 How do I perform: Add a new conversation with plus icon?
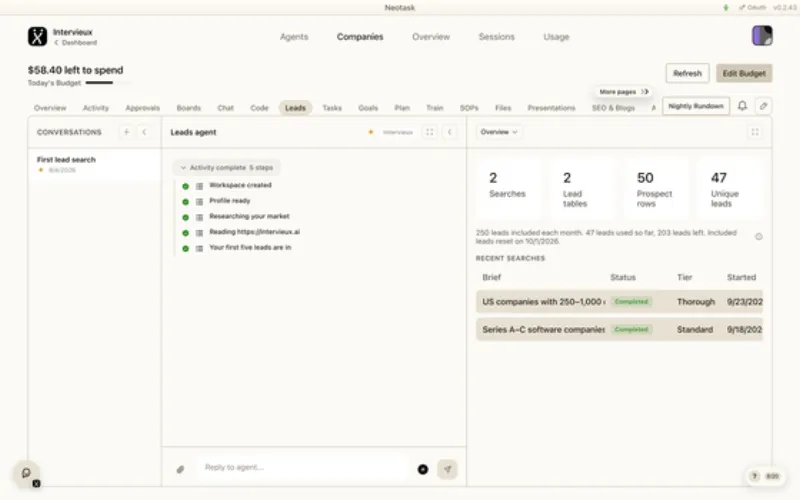tap(127, 132)
